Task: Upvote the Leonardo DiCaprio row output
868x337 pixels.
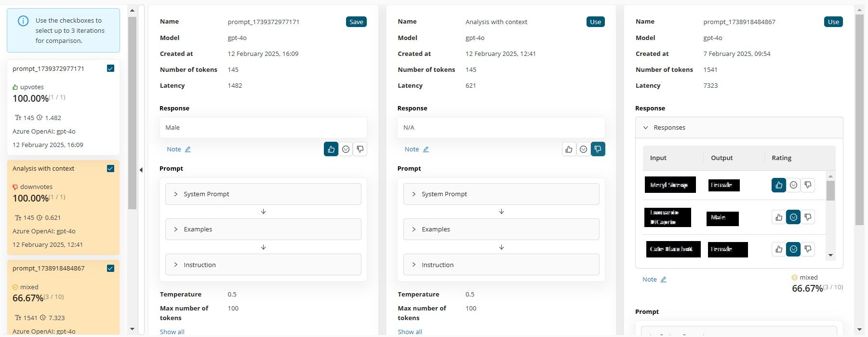Action: click(x=779, y=217)
